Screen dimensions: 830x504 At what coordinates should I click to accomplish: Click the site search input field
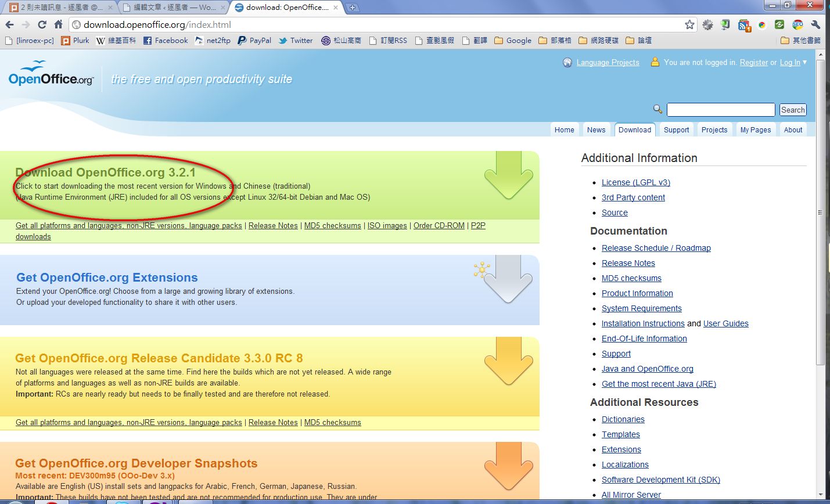coord(721,110)
